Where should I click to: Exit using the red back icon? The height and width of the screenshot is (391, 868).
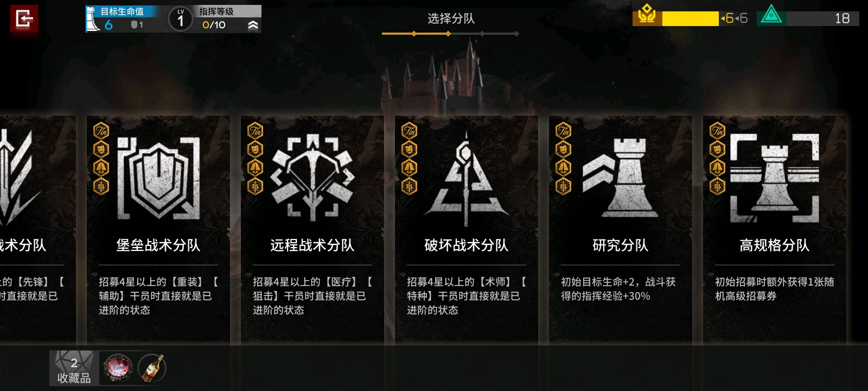(x=24, y=20)
